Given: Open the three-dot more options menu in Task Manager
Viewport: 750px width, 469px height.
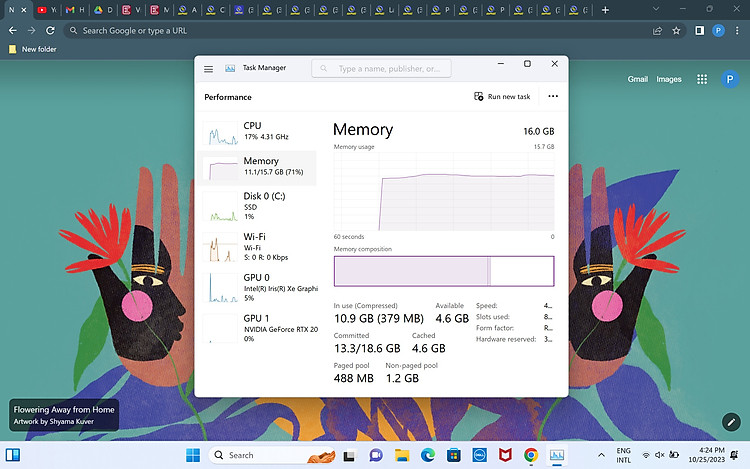Looking at the screenshot, I should (553, 96).
